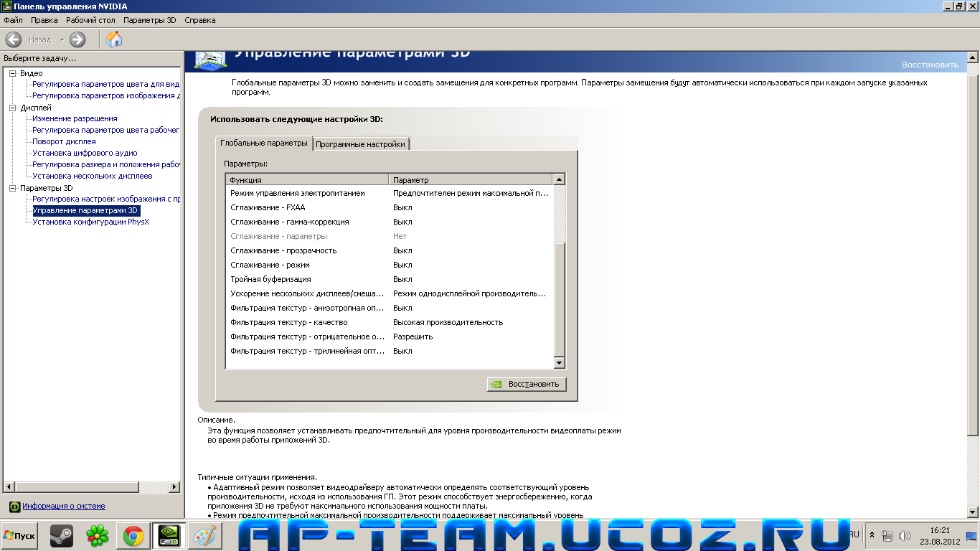The height and width of the screenshot is (551, 980).
Task: Click Восстановить button below settings list
Action: point(527,384)
